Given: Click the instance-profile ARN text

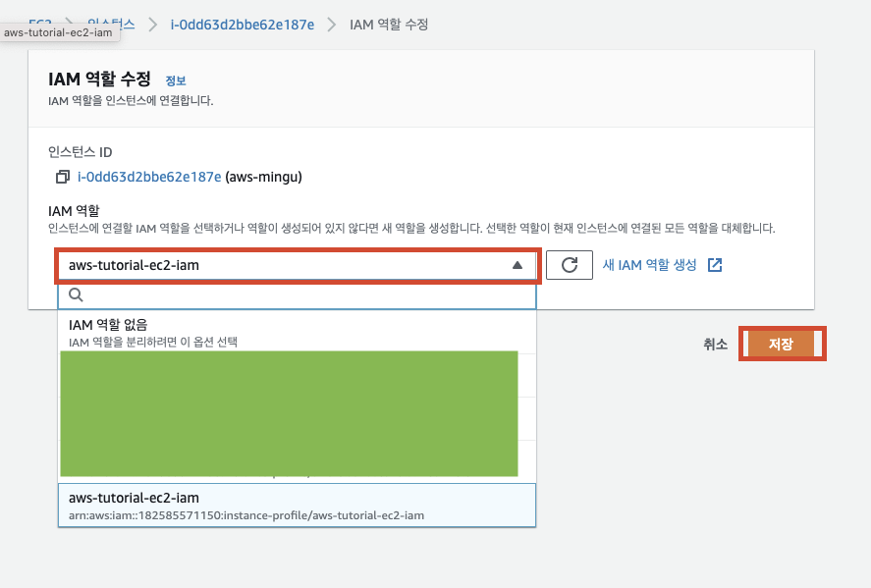Looking at the screenshot, I should click(x=246, y=515).
